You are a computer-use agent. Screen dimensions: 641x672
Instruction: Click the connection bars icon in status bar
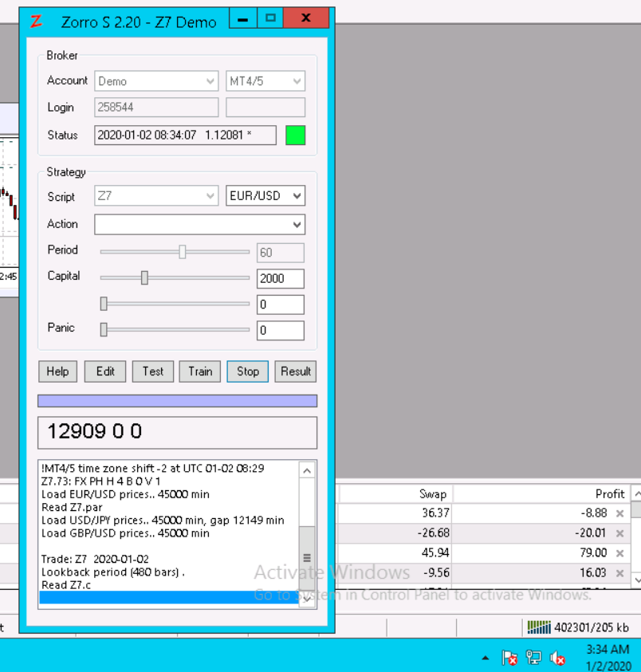[x=539, y=627]
